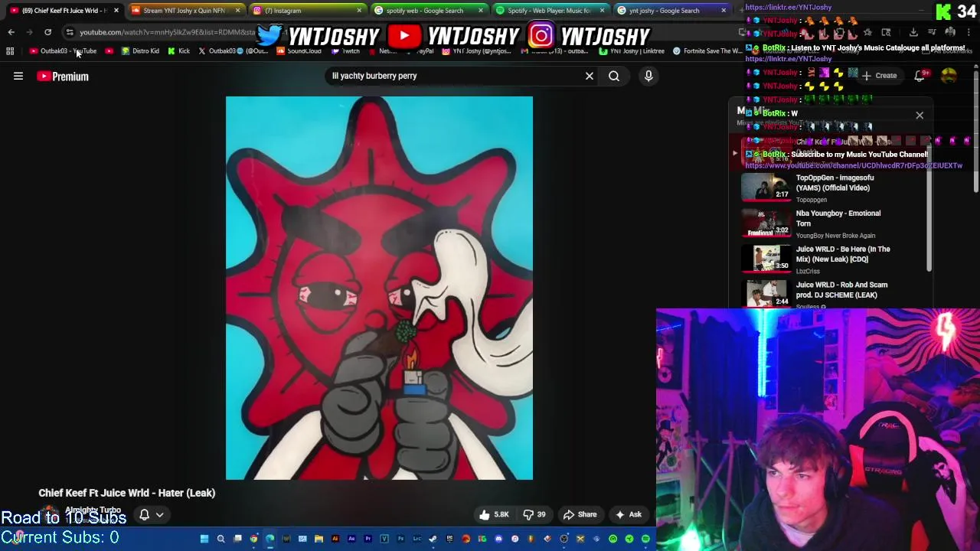Like the video with 5.8K likes
Screen dimensions: 980x551
[494, 514]
